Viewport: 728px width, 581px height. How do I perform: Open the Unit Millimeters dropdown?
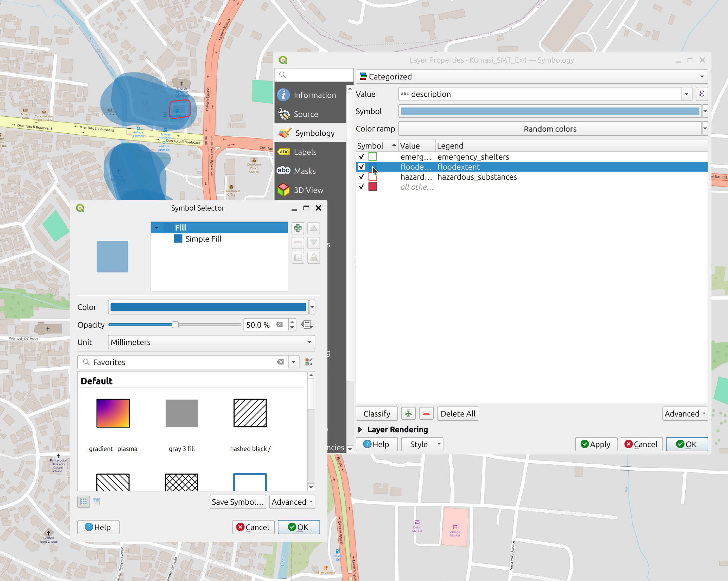pyautogui.click(x=211, y=342)
